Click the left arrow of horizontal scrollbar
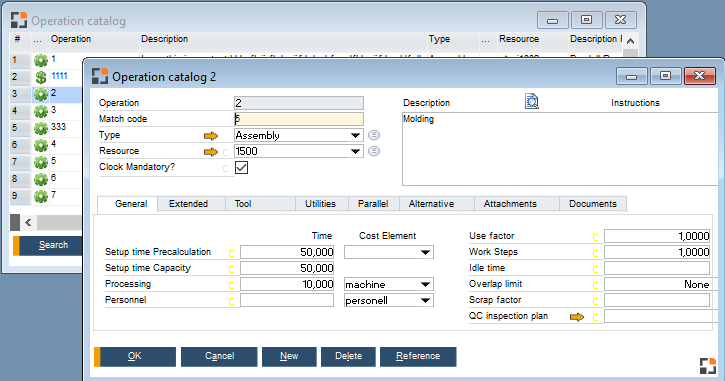Screen dimensions: 725x381 29,223
